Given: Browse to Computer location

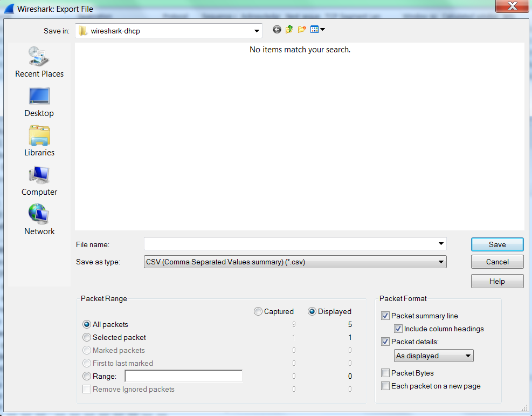Looking at the screenshot, I should [x=39, y=181].
